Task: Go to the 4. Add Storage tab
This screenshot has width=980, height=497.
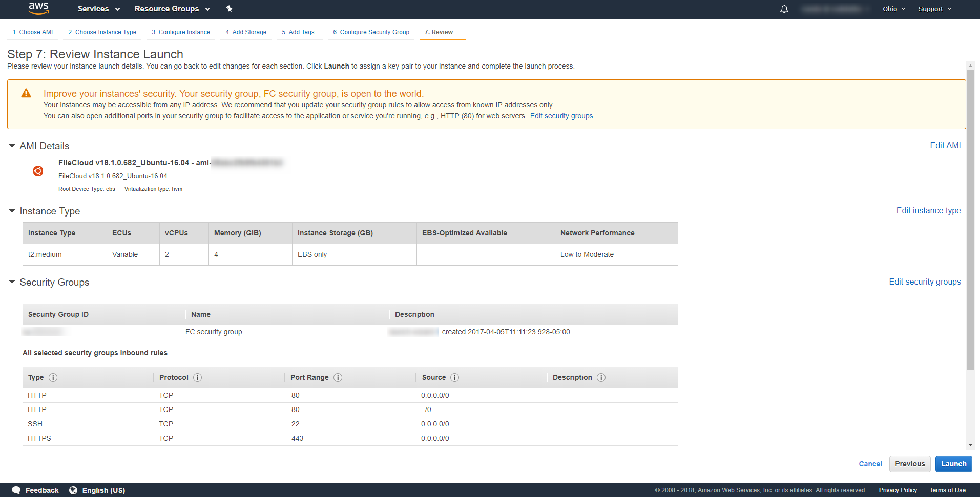Action: pos(246,32)
